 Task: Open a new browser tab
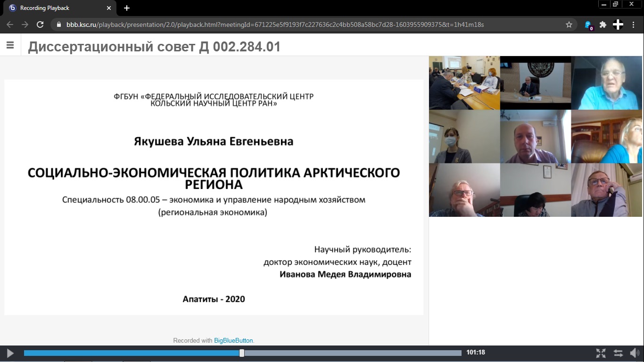(126, 8)
